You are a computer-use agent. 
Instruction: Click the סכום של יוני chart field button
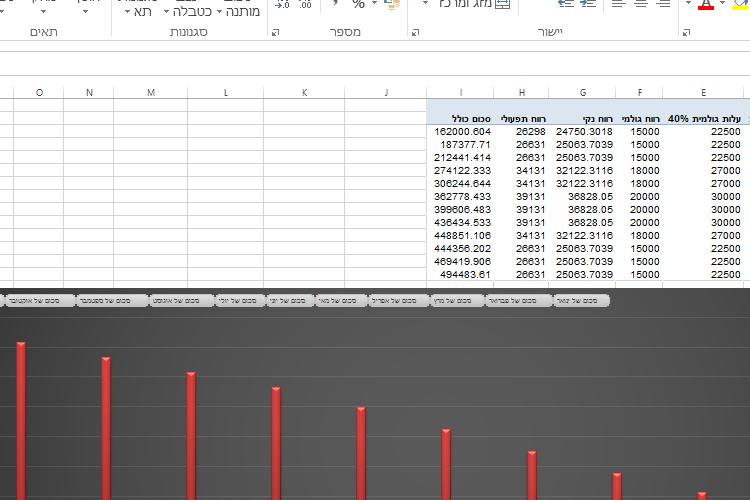289,300
